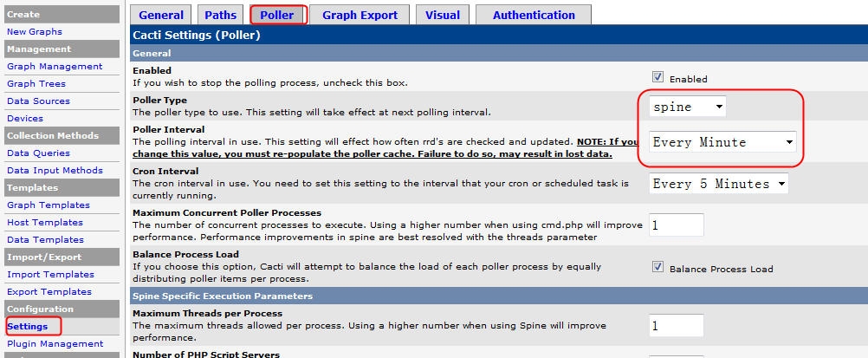The height and width of the screenshot is (358, 868).
Task: Click the Templates section header
Action: pos(62,187)
